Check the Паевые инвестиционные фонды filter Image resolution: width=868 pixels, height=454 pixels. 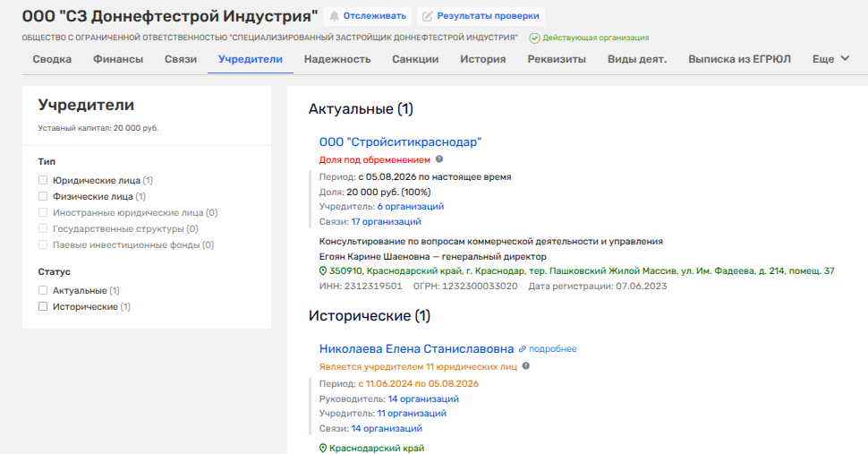tap(43, 244)
